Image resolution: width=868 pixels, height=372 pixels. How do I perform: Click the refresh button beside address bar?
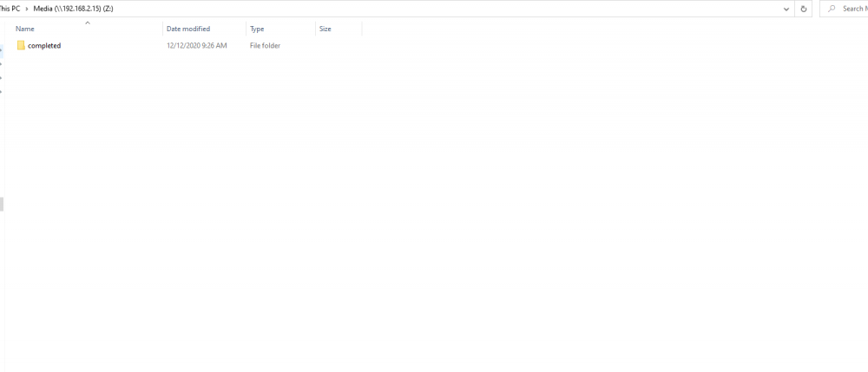803,9
